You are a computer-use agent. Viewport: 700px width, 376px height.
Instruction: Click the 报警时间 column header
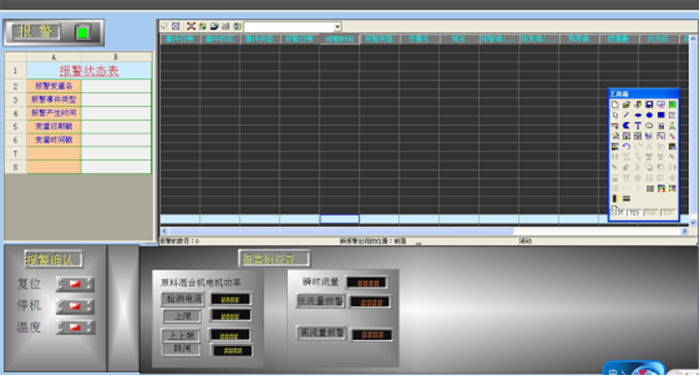(x=339, y=39)
